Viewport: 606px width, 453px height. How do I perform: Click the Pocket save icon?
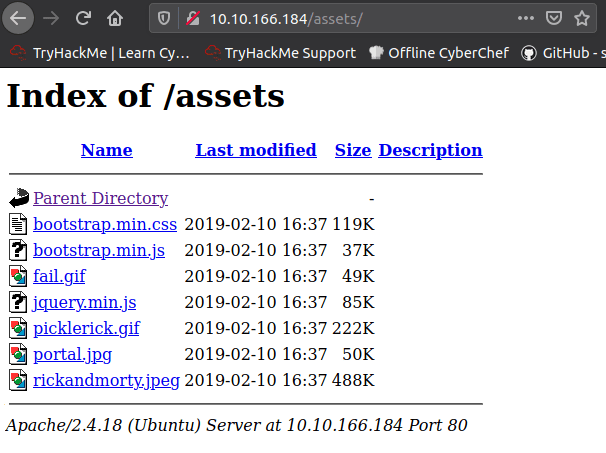coord(554,18)
